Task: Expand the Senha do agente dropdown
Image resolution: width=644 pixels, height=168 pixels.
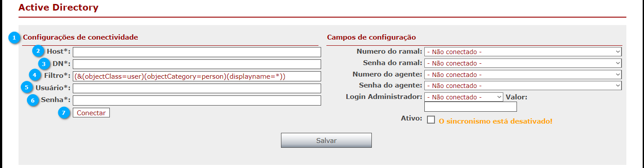Action: pyautogui.click(x=523, y=86)
